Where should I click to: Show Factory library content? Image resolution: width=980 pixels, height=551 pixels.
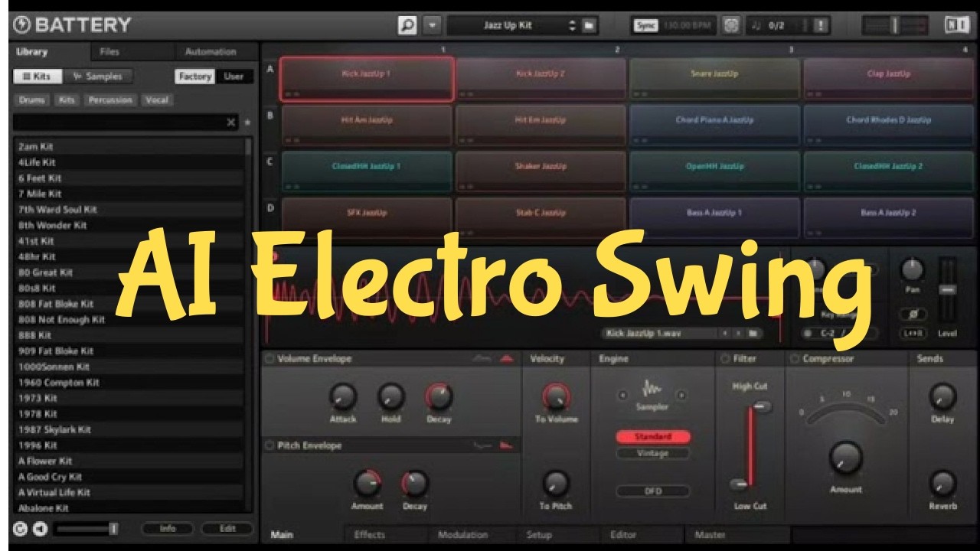[x=194, y=77]
